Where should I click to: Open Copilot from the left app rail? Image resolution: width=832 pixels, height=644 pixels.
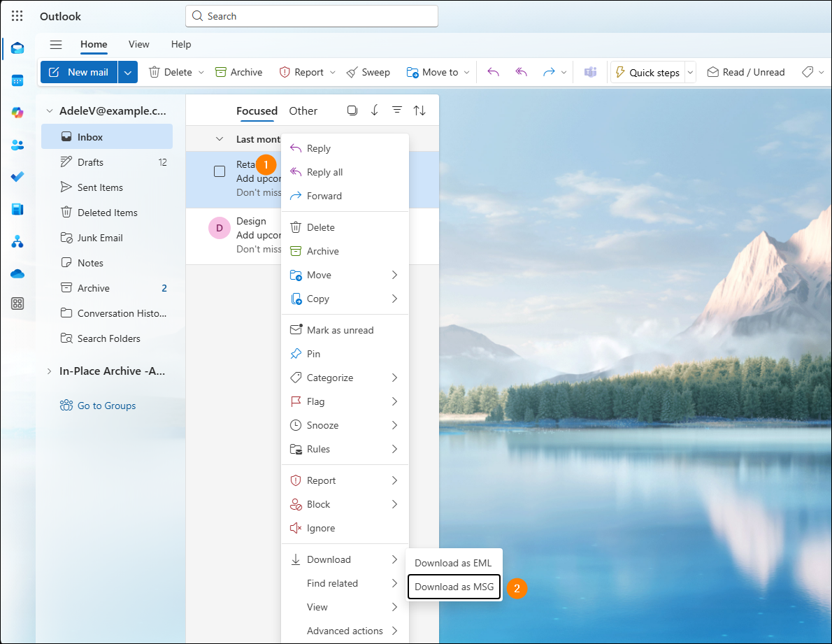(x=17, y=113)
